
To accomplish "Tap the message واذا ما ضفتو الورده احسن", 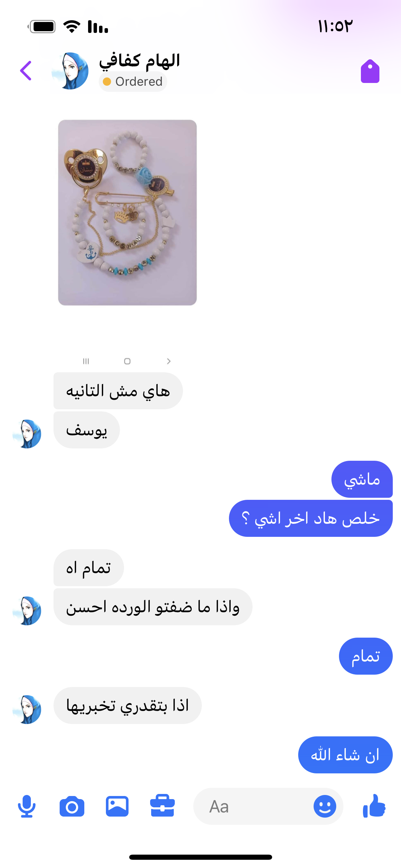I will (153, 607).
